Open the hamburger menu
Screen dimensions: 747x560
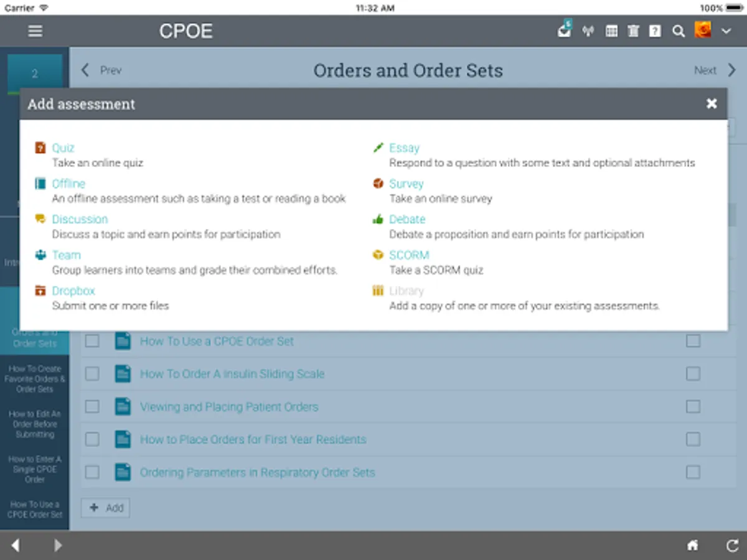point(35,31)
